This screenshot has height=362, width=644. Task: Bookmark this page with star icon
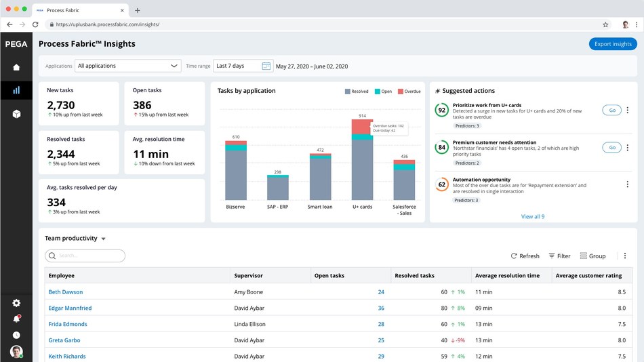[605, 24]
